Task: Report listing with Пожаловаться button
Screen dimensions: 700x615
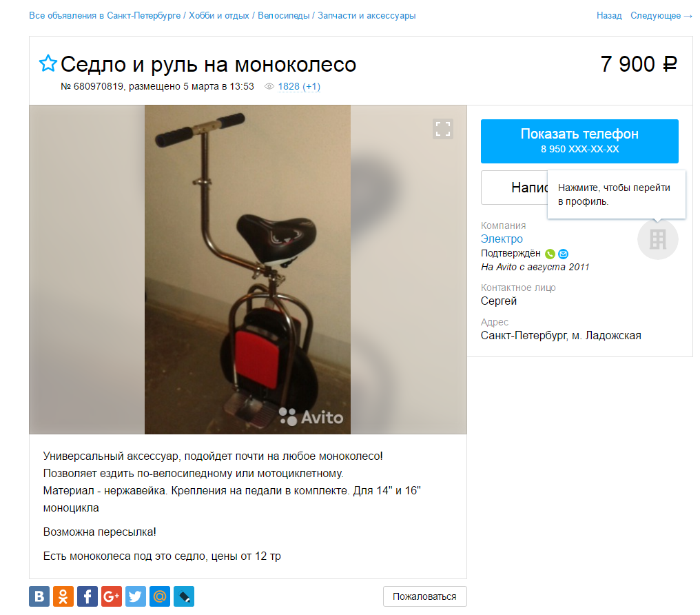Action: pyautogui.click(x=424, y=596)
